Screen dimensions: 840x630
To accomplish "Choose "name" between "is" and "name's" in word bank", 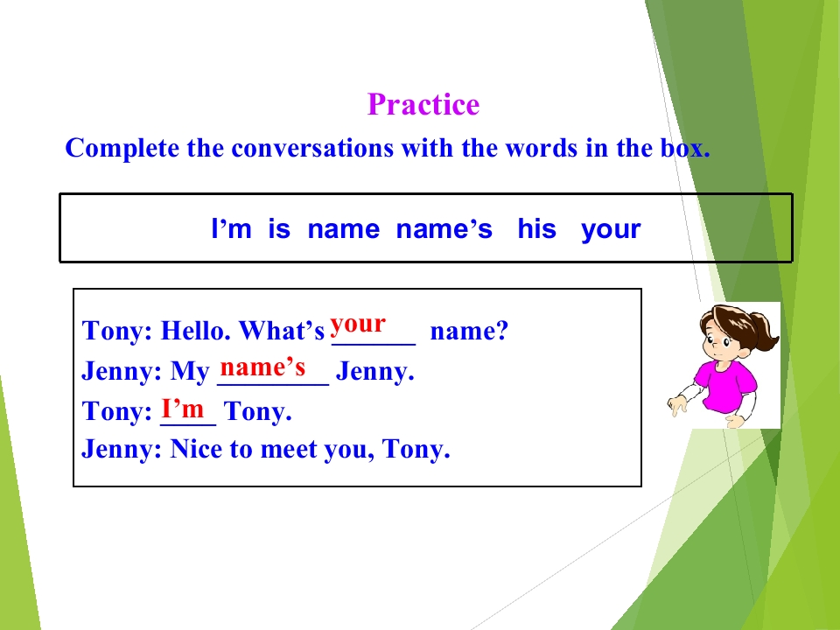I will tap(343, 230).
